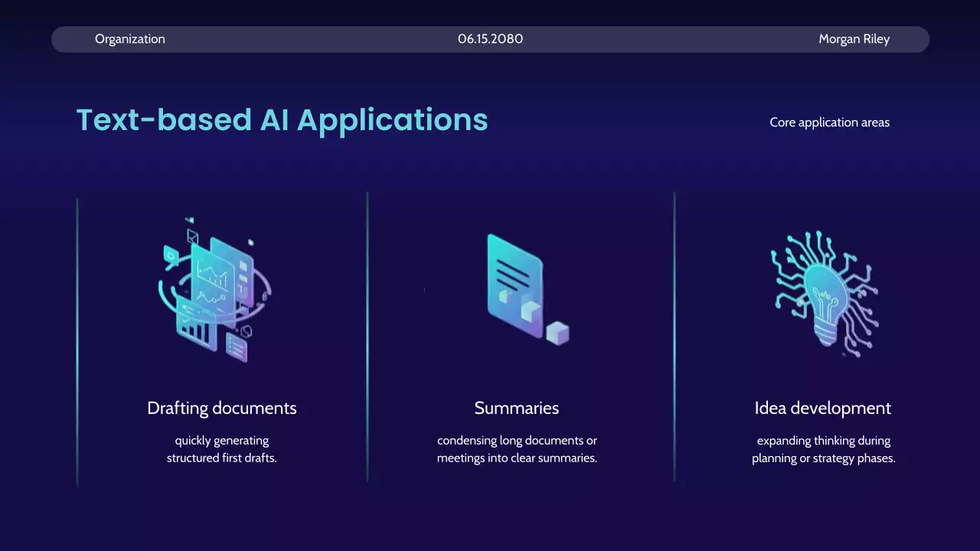The width and height of the screenshot is (980, 551).
Task: Select the vertical divider left of Idea development
Action: point(675,337)
